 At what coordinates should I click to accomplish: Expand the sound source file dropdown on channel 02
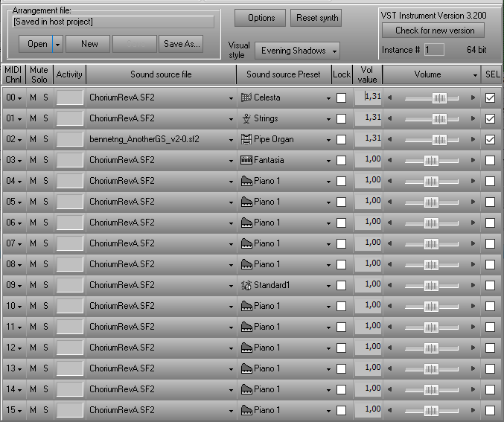tap(230, 139)
